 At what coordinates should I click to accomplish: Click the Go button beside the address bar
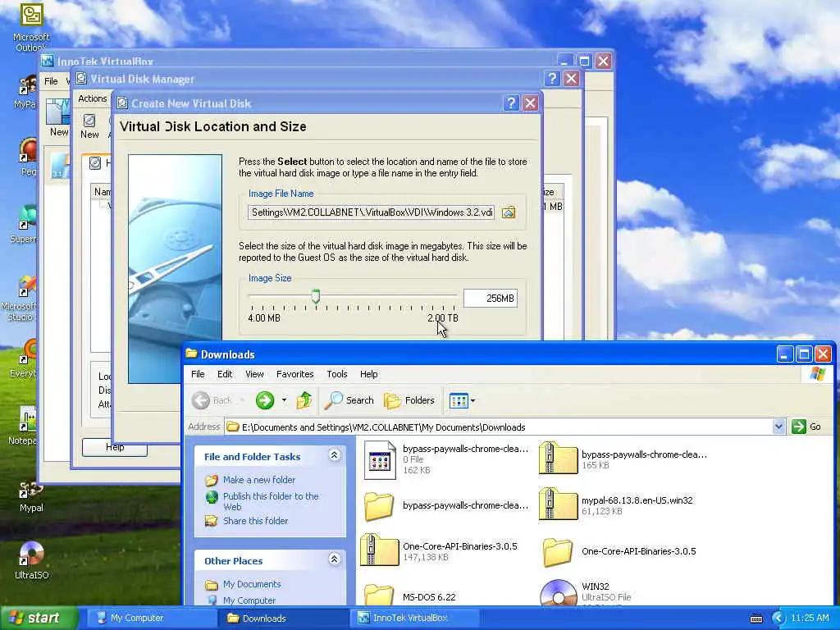(806, 427)
